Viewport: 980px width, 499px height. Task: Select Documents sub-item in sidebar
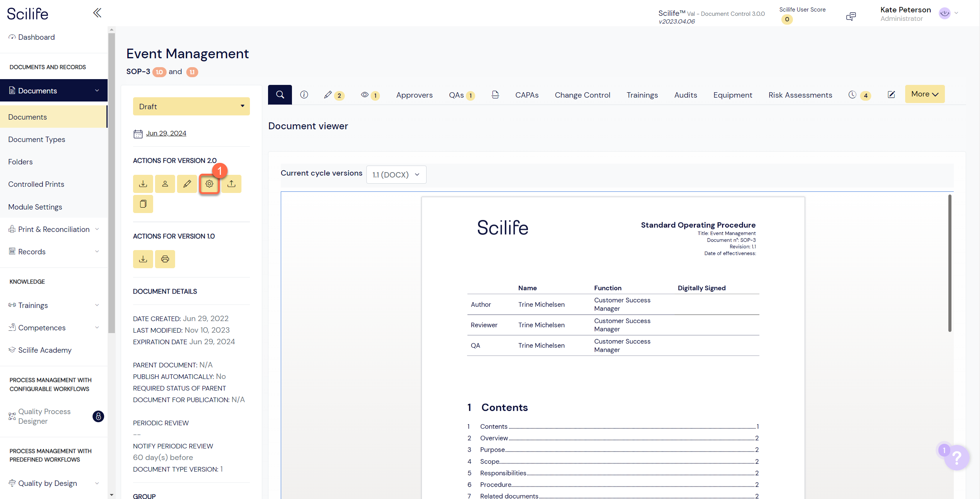[x=54, y=117]
